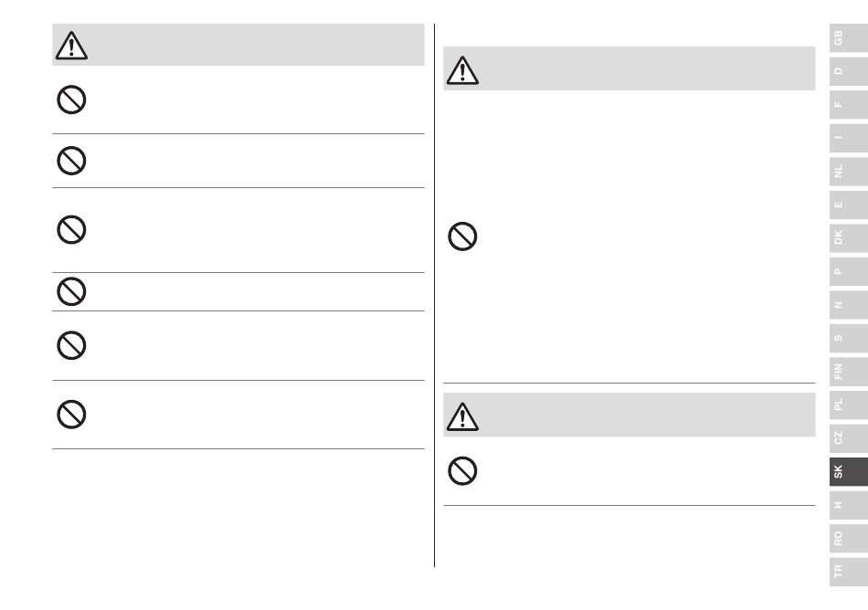Open the PL language tab
Image resolution: width=868 pixels, height=610 pixels.
click(849, 405)
